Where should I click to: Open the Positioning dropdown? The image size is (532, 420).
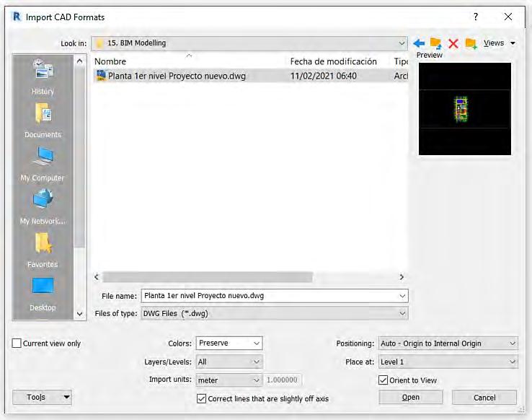448,344
